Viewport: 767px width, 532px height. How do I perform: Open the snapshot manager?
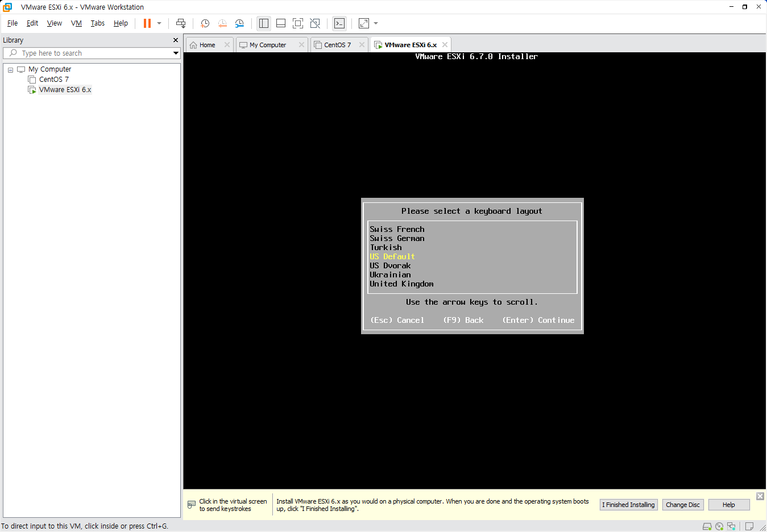click(x=239, y=23)
